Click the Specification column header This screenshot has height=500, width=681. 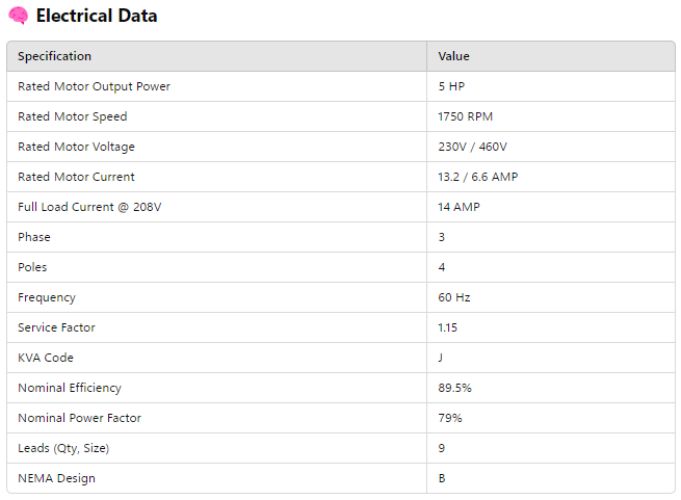[x=54, y=56]
